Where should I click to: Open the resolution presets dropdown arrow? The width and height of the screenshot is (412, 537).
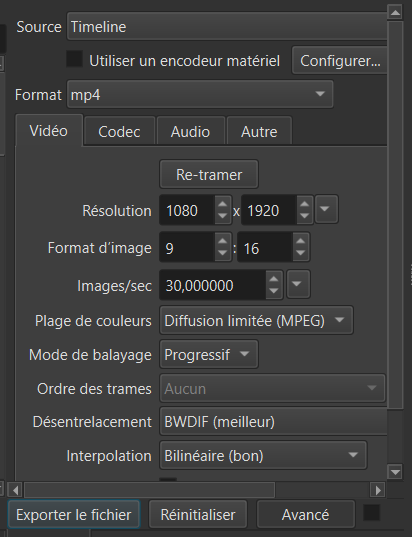click(326, 209)
